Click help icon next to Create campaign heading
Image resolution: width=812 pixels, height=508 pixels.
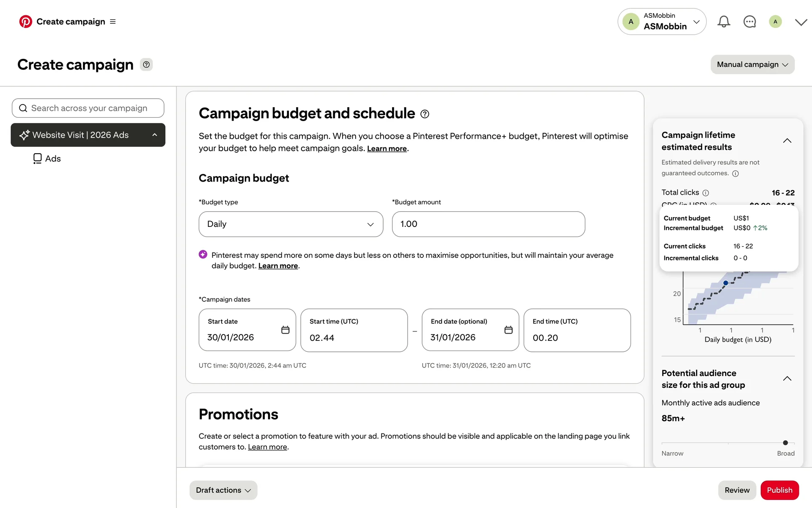[146, 64]
